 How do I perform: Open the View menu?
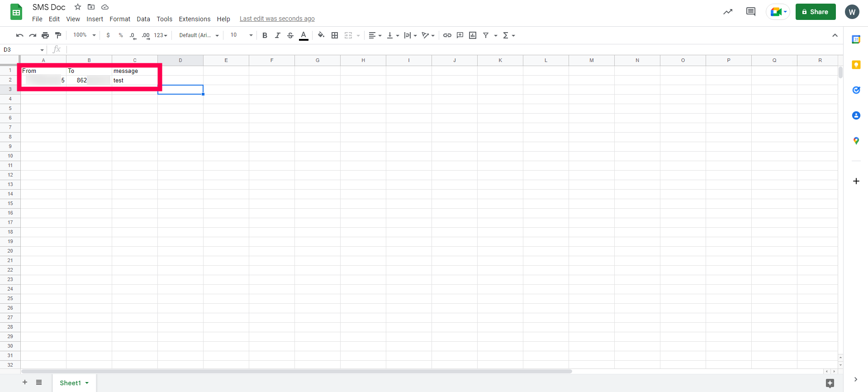click(x=73, y=19)
